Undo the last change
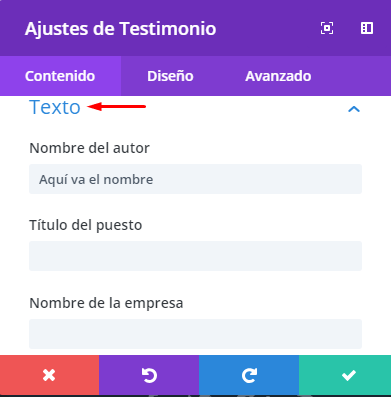 [149, 375]
